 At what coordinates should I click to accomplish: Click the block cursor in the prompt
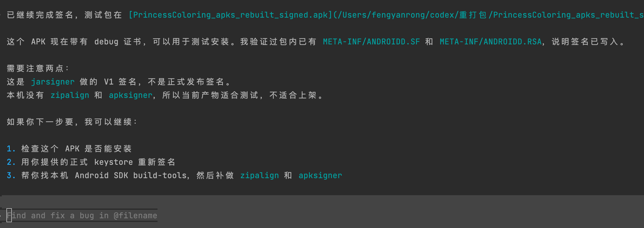(x=9, y=216)
